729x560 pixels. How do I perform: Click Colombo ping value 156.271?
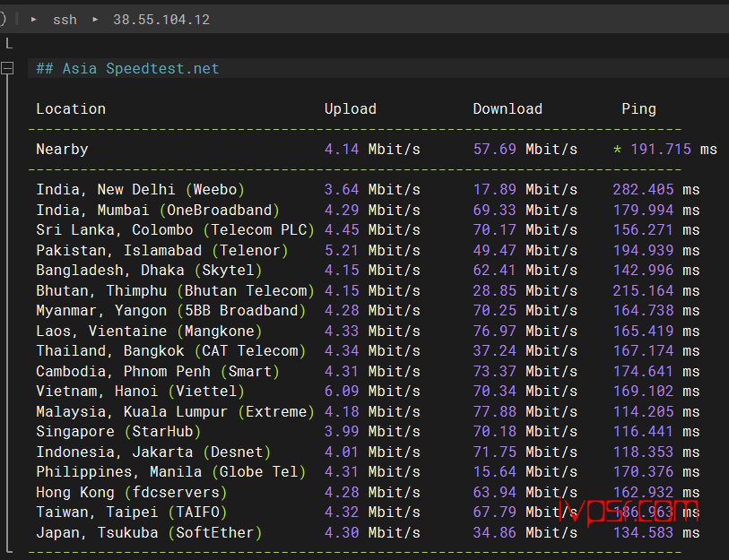pos(643,230)
